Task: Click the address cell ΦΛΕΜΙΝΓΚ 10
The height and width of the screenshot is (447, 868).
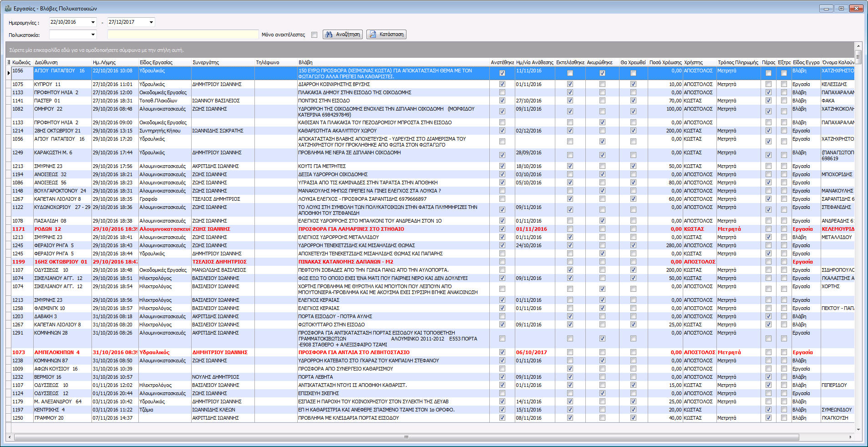Action: 50,308
